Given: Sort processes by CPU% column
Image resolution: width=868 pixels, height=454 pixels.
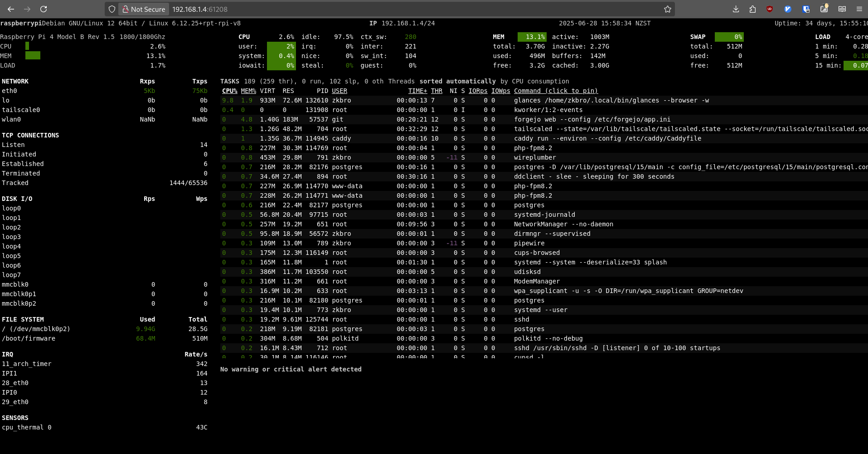Looking at the screenshot, I should (x=229, y=91).
